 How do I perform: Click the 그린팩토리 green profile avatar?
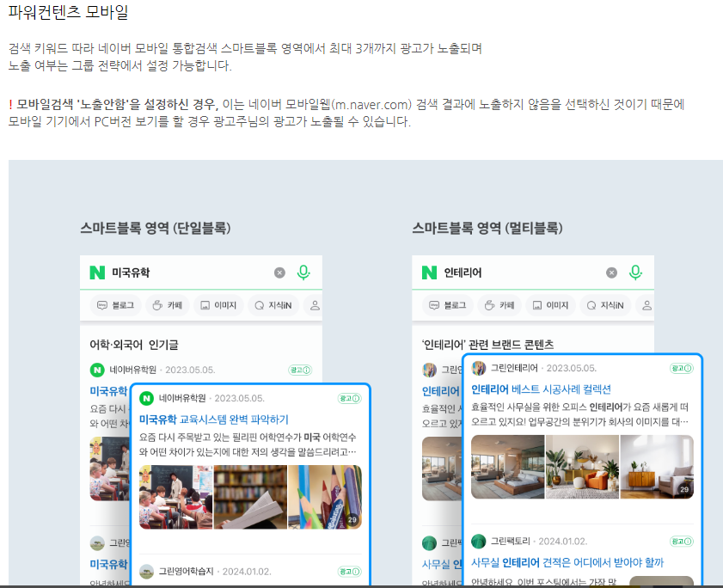click(479, 542)
